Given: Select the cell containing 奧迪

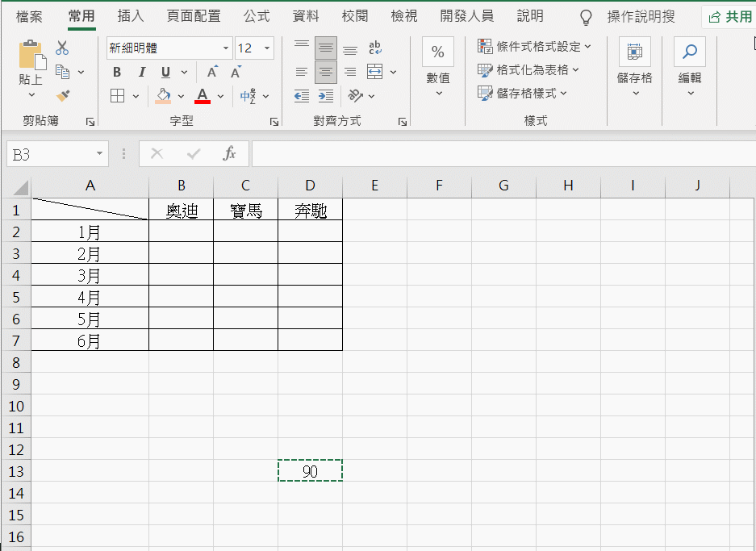Looking at the screenshot, I should [x=182, y=211].
